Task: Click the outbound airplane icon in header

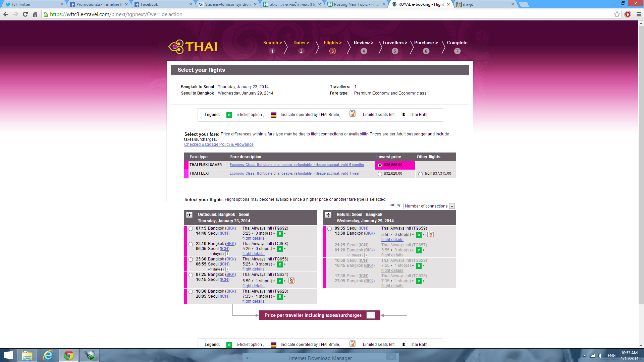Action: tap(190, 215)
